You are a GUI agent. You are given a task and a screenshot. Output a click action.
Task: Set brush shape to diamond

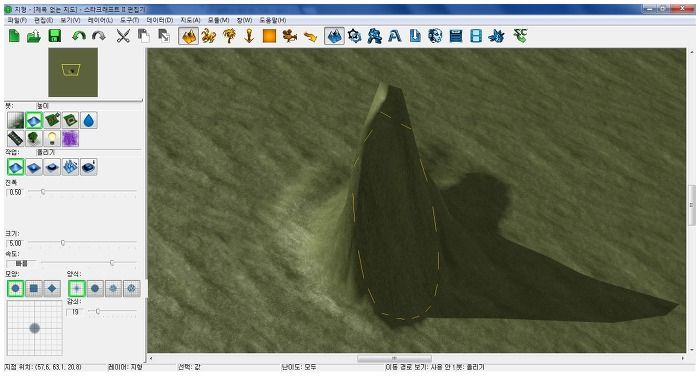click(52, 288)
